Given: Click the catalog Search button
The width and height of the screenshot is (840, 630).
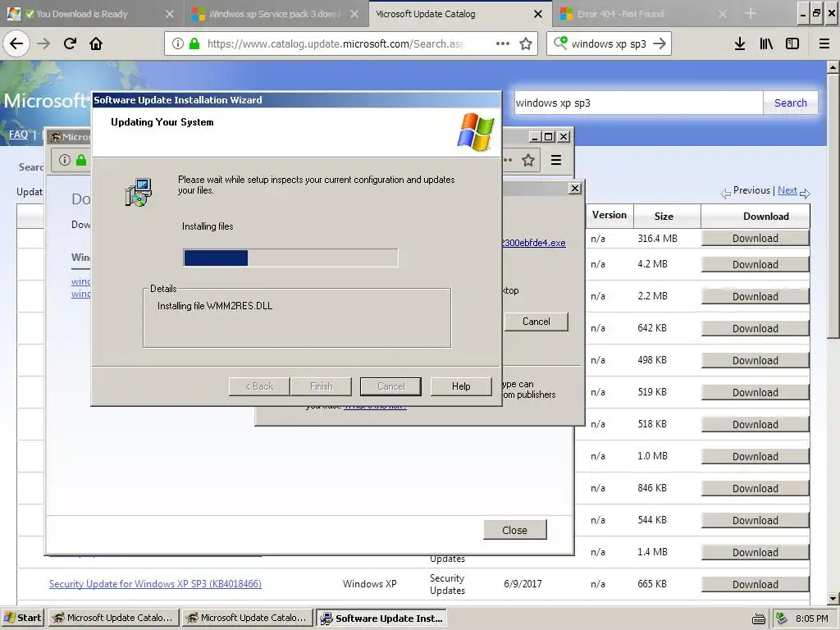Looking at the screenshot, I should (x=790, y=103).
